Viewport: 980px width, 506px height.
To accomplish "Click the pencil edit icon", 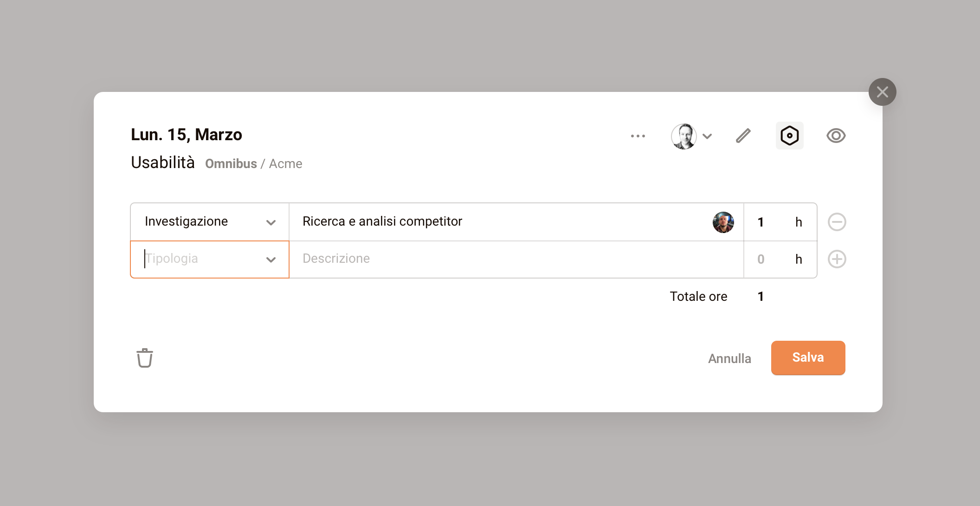I will point(743,136).
